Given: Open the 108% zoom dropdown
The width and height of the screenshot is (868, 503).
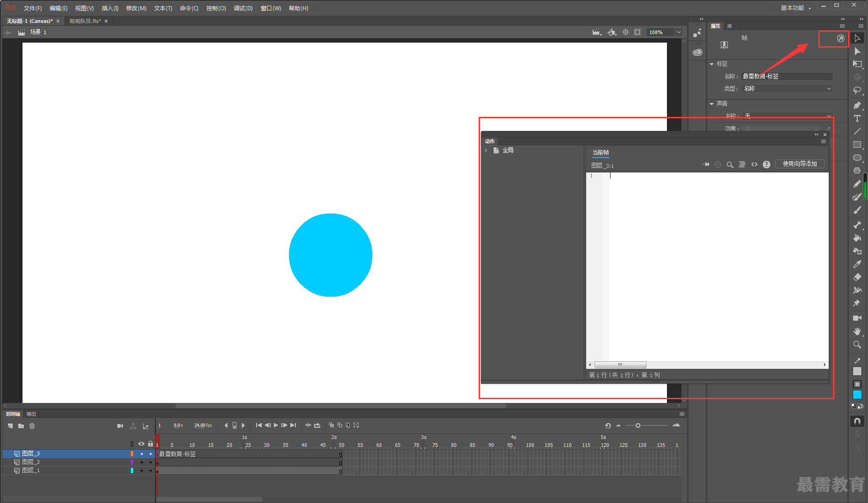Looking at the screenshot, I should coord(679,32).
